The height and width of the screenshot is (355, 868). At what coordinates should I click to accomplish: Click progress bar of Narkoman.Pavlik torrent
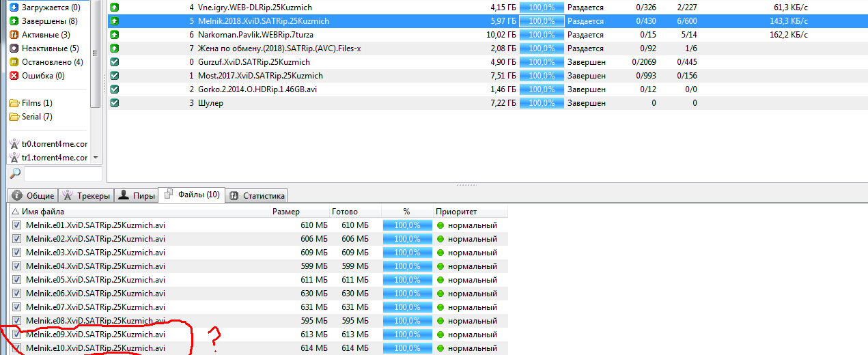[x=541, y=35]
